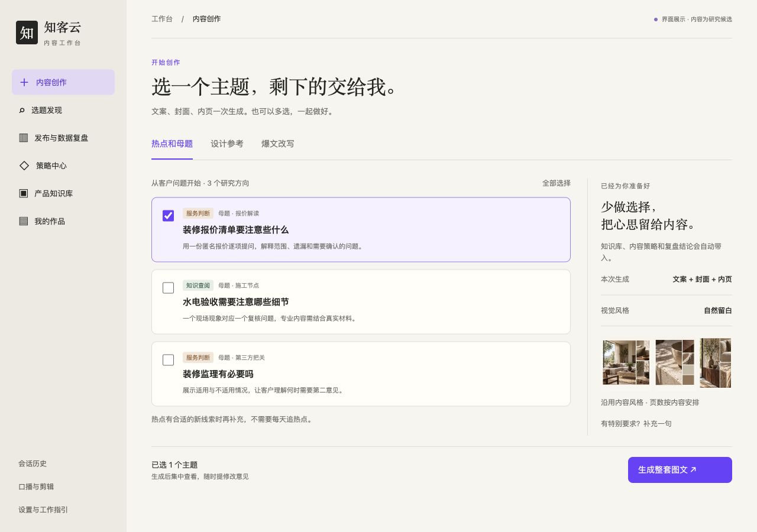This screenshot has height=532, width=757.
Task: Click the 自然留白 visual style value
Action: [718, 310]
